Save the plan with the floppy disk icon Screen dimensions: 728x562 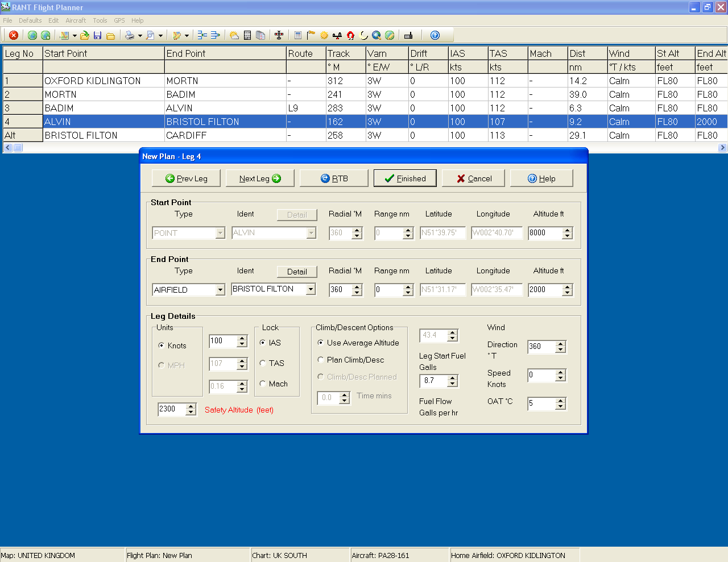tap(97, 35)
